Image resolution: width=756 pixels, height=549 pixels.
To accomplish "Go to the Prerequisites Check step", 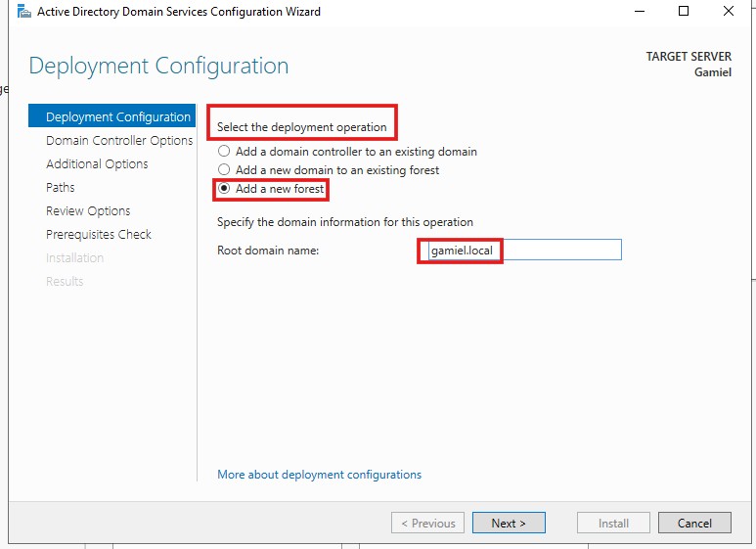I will click(x=99, y=235).
